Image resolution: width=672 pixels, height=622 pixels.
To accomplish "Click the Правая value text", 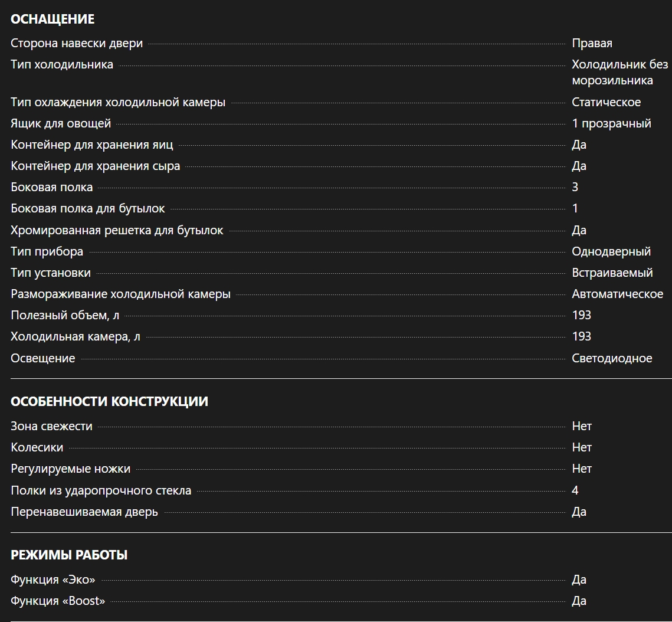I will pos(592,43).
